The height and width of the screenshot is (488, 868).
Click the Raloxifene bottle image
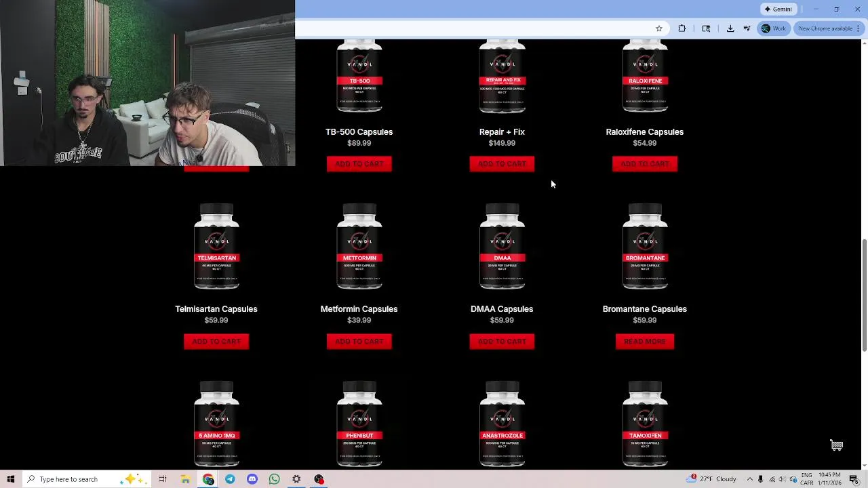(645, 76)
